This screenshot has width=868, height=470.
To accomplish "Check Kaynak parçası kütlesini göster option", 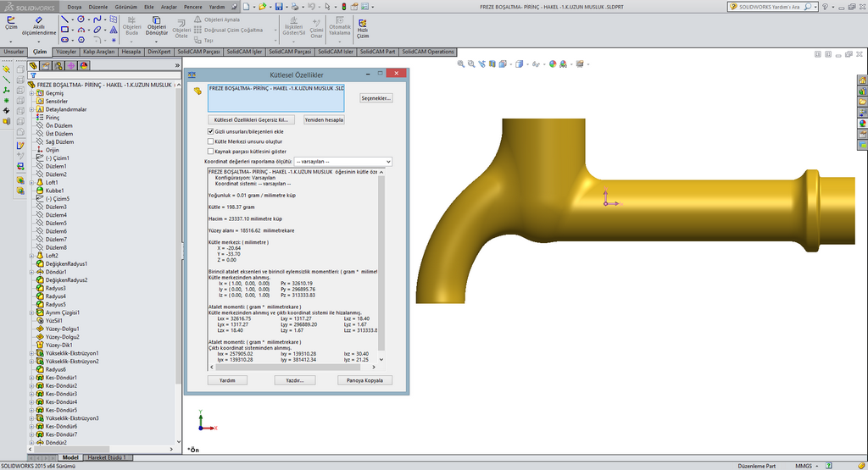I will pyautogui.click(x=211, y=152).
